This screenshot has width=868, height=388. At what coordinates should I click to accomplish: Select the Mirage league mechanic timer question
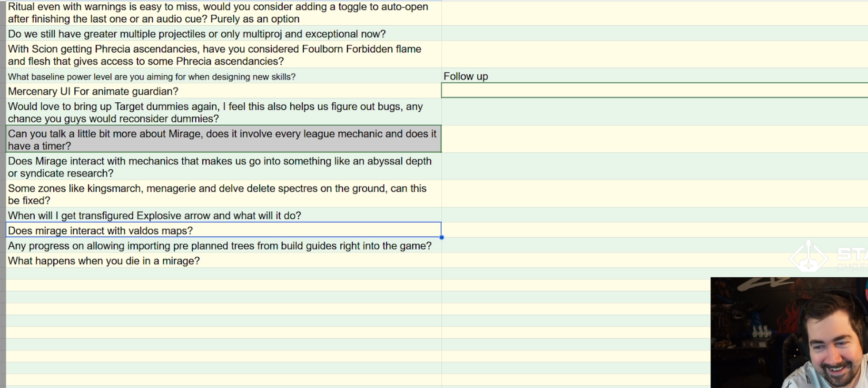[224, 139]
